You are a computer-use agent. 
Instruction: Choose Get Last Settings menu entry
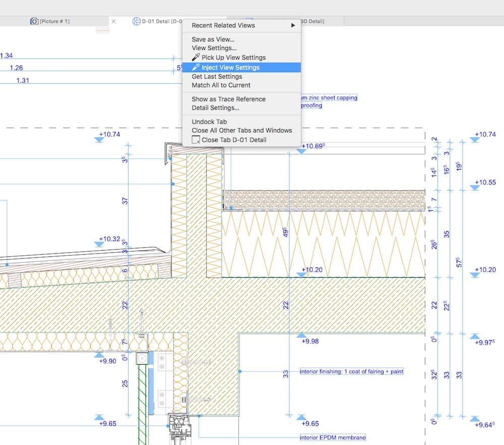click(x=217, y=77)
